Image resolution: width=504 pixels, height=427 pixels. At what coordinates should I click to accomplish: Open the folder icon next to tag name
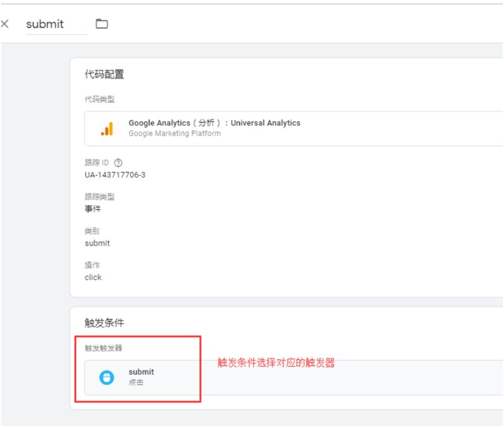[102, 24]
